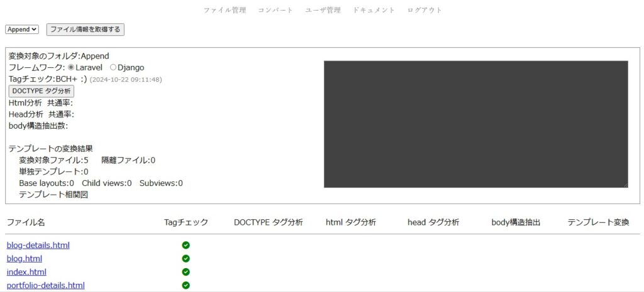Viewport: 644px width, 292px height.
Task: Click green check icon for portfolio-details.html
Action: pos(186,285)
